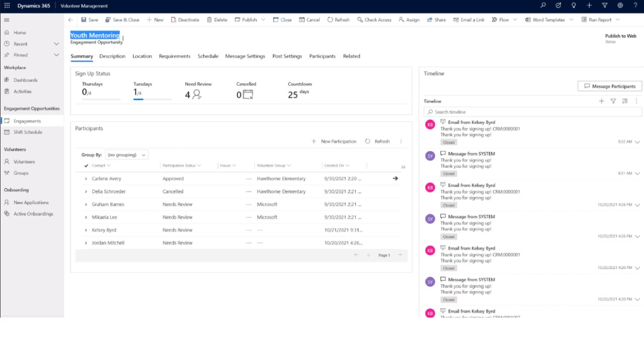This screenshot has width=644, height=362.
Task: Toggle the select-all checkmark in grid header
Action: (x=86, y=165)
